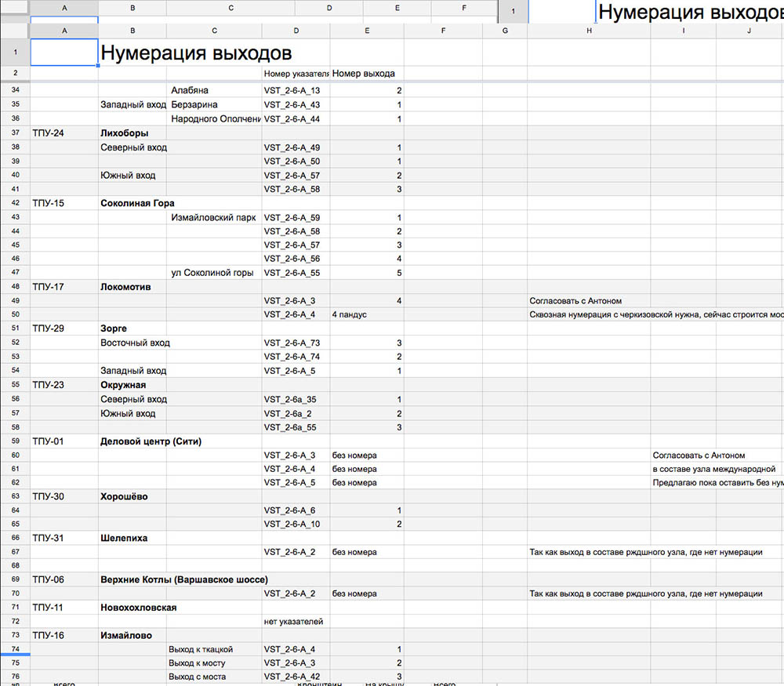
Task: Select the Новохохловская cell
Action: (138, 608)
